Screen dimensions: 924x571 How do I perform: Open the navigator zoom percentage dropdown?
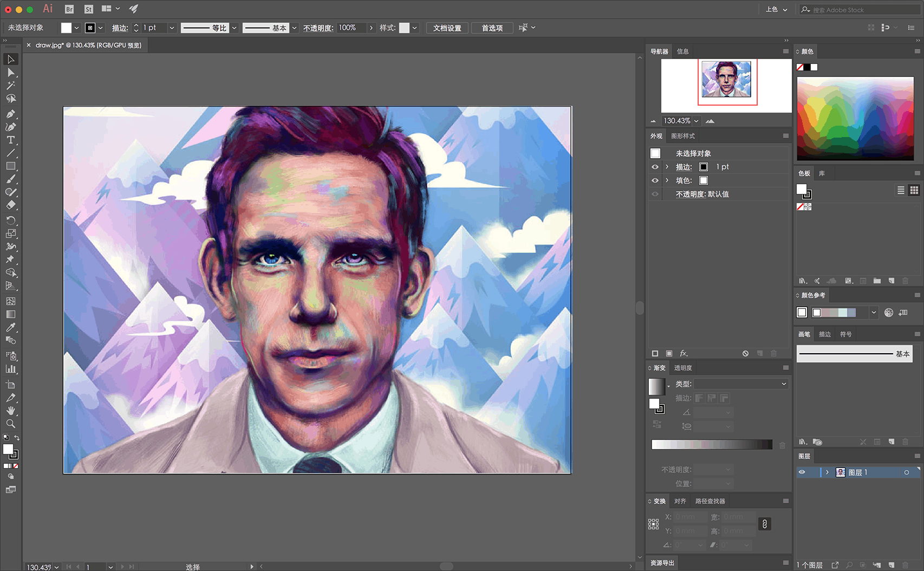[x=697, y=121]
